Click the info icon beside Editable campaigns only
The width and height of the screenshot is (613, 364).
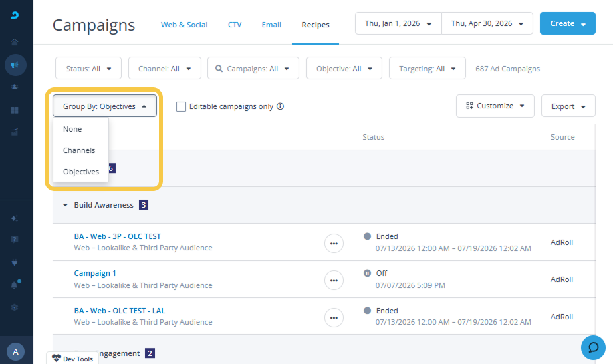(280, 106)
